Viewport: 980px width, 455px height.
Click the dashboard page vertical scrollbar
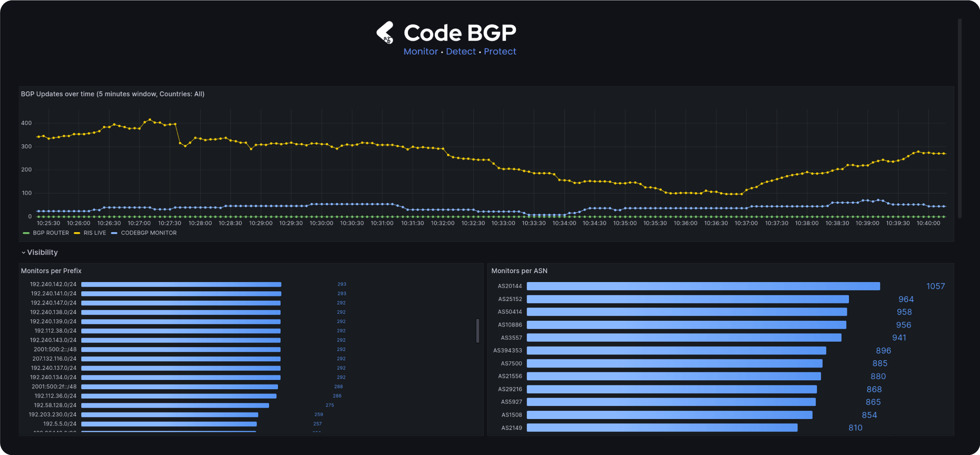pos(960,118)
